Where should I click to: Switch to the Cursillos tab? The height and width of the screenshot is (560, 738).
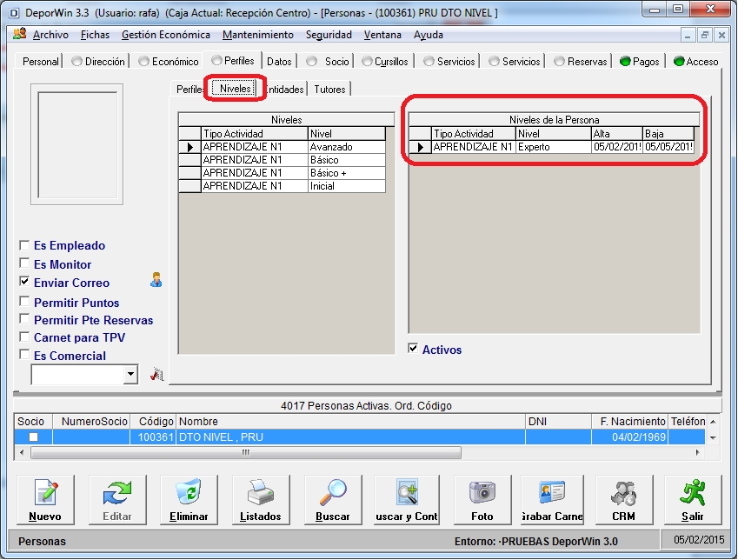385,61
